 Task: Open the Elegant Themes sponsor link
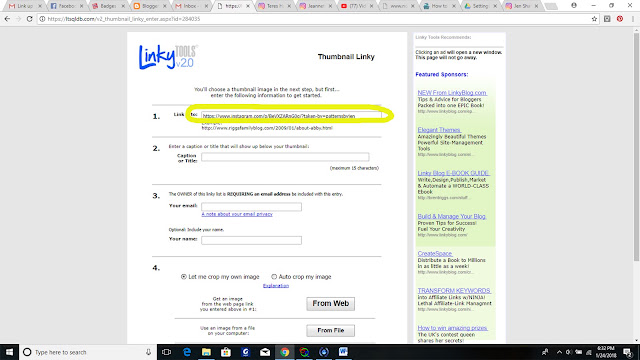click(x=439, y=130)
